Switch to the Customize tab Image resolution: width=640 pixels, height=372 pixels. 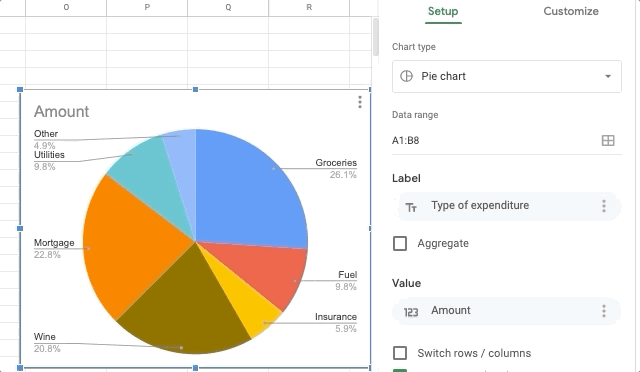point(571,11)
